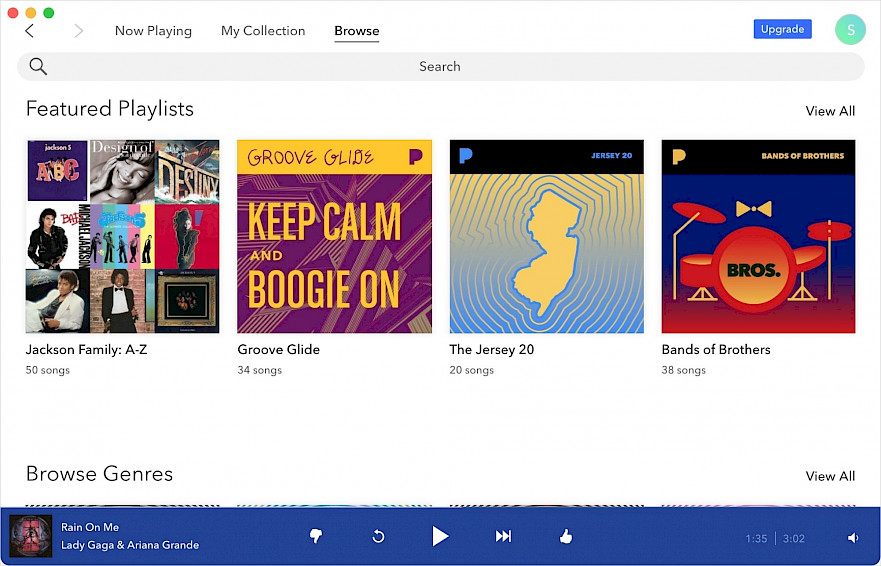Open the now-playing album art thumbnail
Image resolution: width=881 pixels, height=566 pixels.
30,536
